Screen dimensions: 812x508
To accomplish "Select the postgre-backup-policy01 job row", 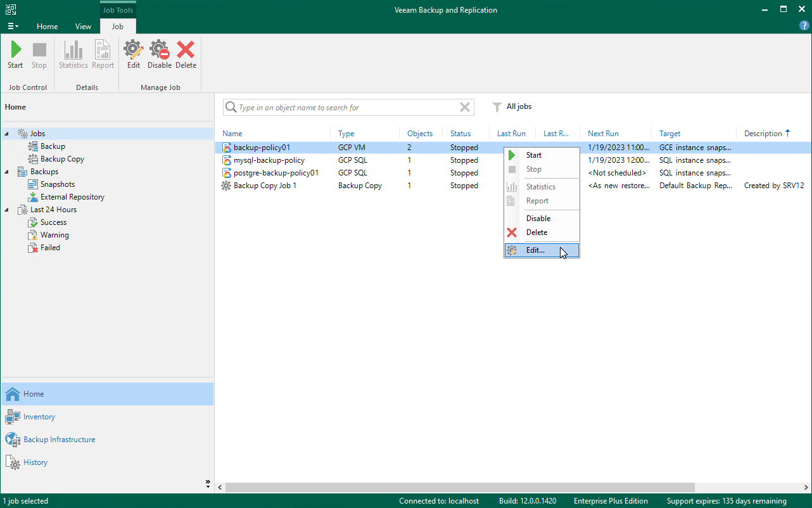I will [513, 173].
